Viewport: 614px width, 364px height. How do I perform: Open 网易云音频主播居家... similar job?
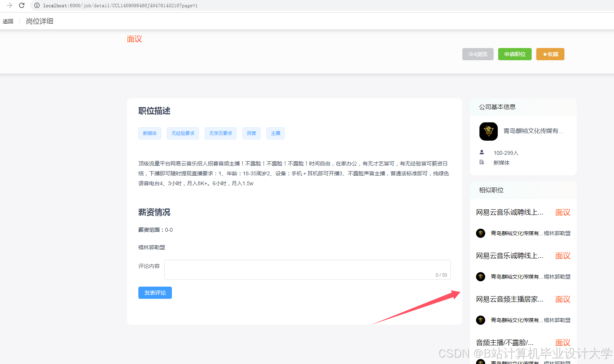[510, 299]
